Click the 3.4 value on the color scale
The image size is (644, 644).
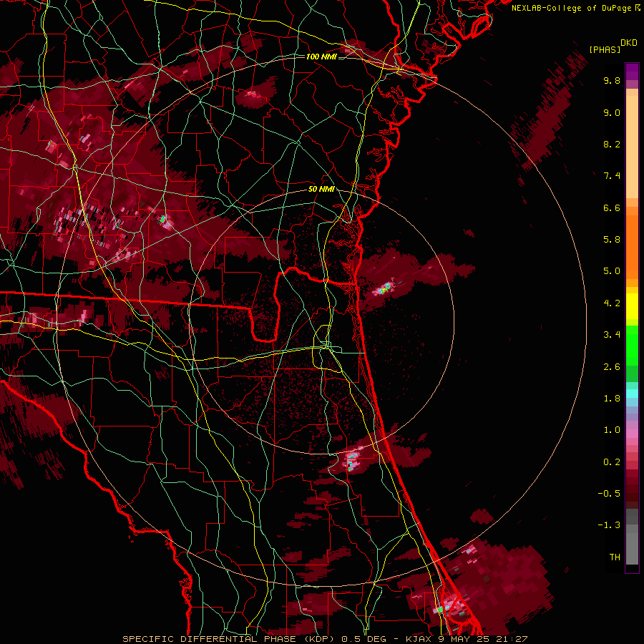(612, 335)
